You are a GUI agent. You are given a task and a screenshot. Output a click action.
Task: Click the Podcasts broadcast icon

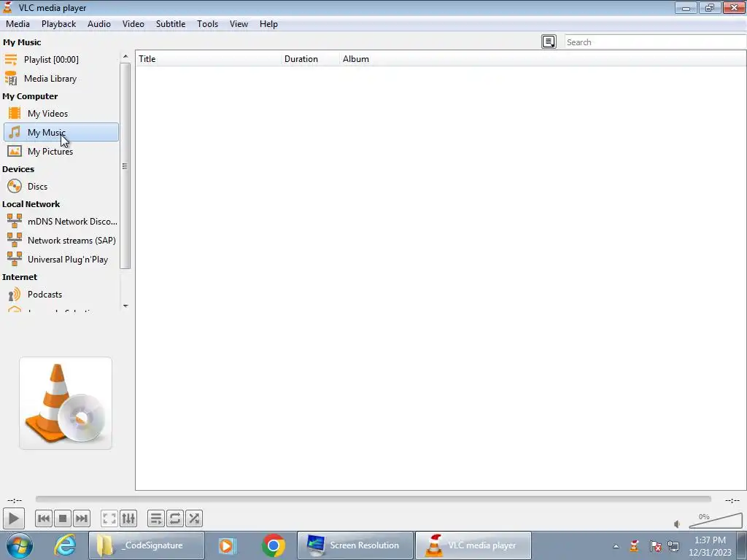click(15, 295)
